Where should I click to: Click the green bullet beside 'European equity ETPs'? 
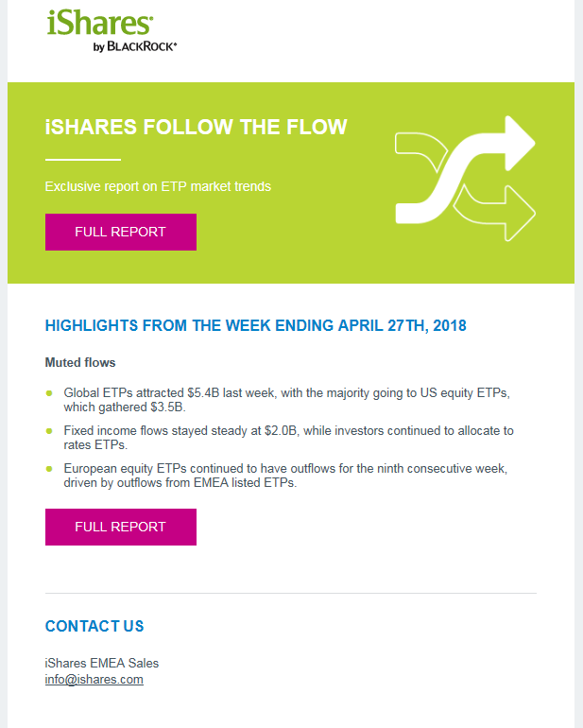[x=49, y=468]
